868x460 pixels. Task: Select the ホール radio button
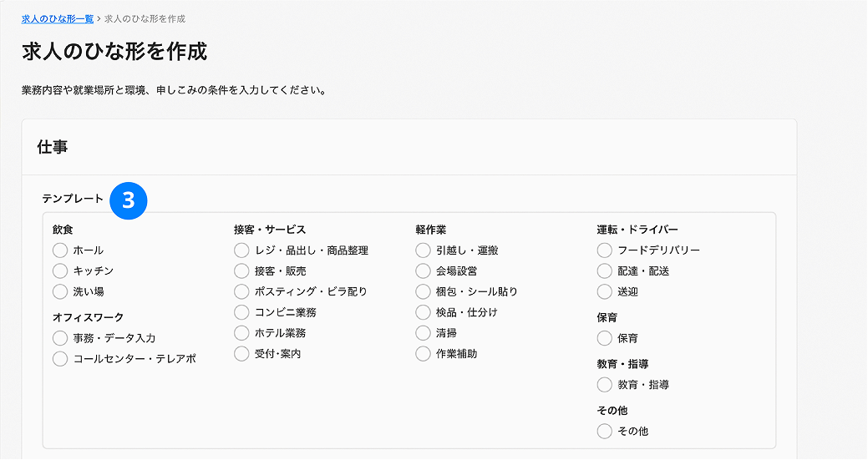coord(60,250)
